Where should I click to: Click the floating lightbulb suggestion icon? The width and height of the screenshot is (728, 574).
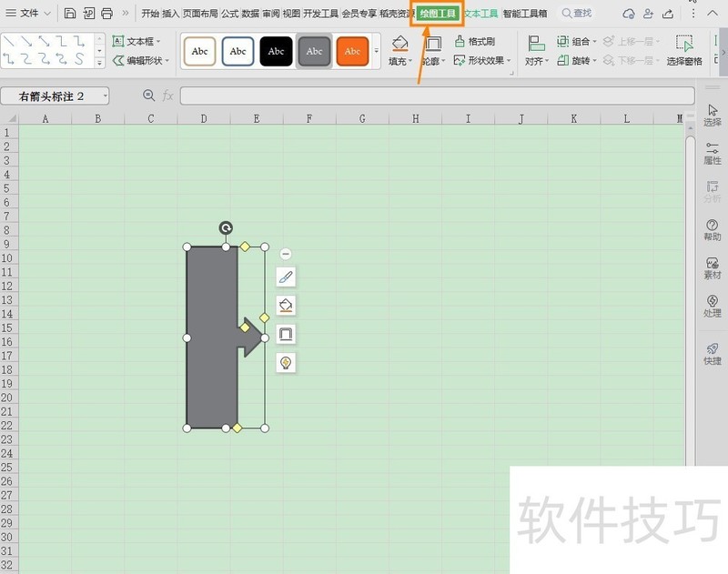(x=286, y=363)
